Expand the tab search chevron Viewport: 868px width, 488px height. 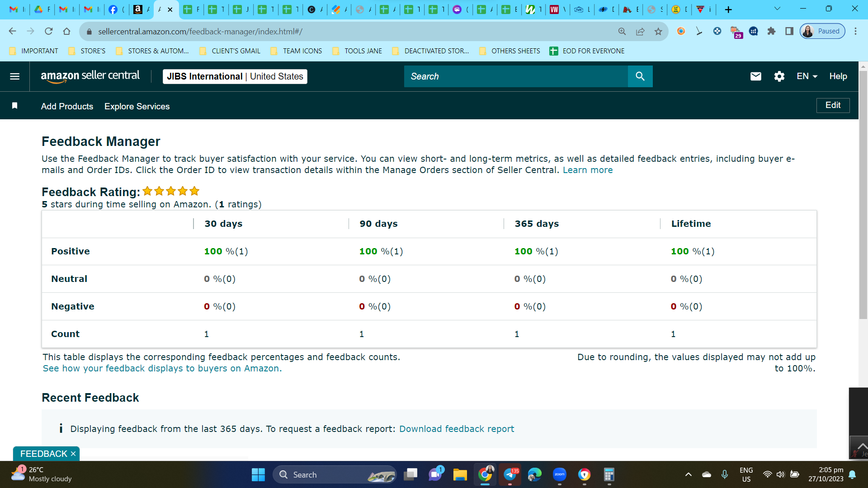(x=777, y=9)
